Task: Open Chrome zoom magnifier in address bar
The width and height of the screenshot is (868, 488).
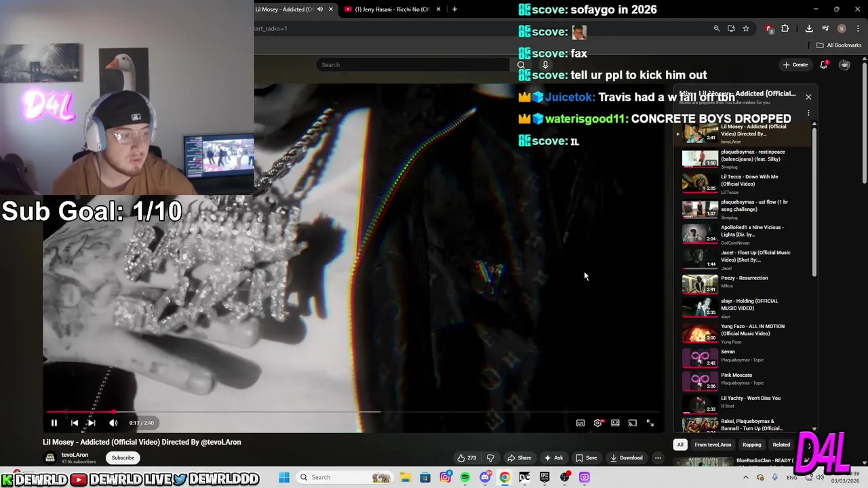Action: (x=717, y=28)
